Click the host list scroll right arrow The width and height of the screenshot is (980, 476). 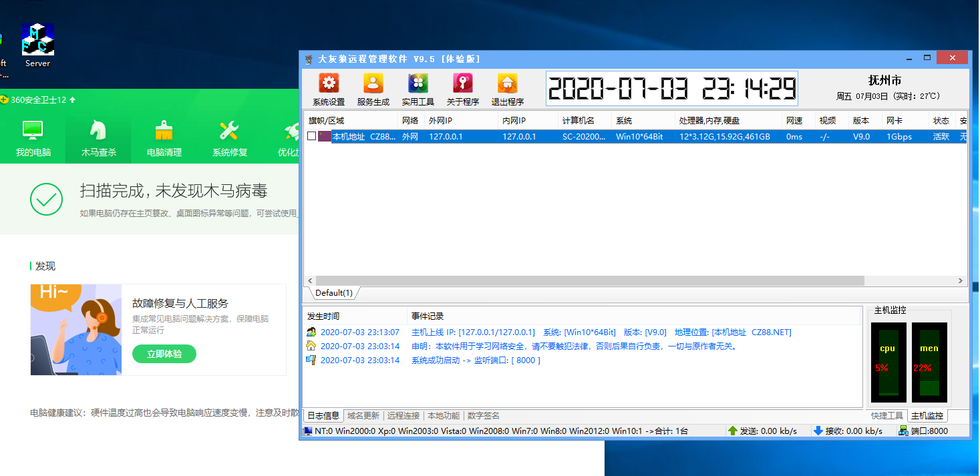[961, 281]
